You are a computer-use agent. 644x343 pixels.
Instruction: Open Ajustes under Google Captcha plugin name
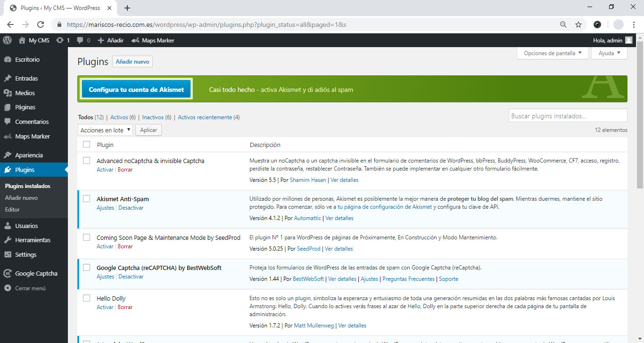tap(106, 277)
